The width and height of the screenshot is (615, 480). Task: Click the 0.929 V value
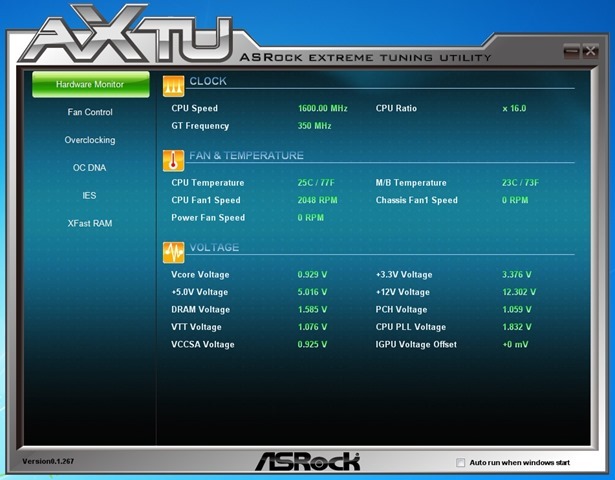tap(312, 275)
